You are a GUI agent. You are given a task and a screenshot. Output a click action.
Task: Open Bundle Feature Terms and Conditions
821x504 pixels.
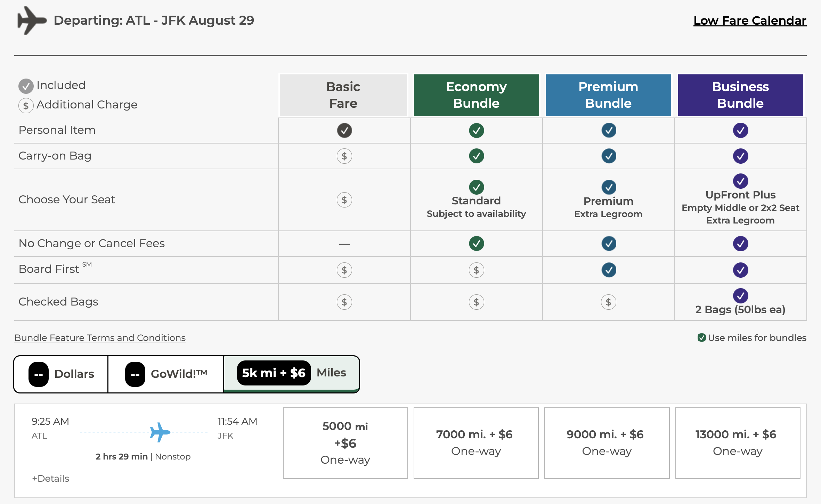click(x=100, y=338)
